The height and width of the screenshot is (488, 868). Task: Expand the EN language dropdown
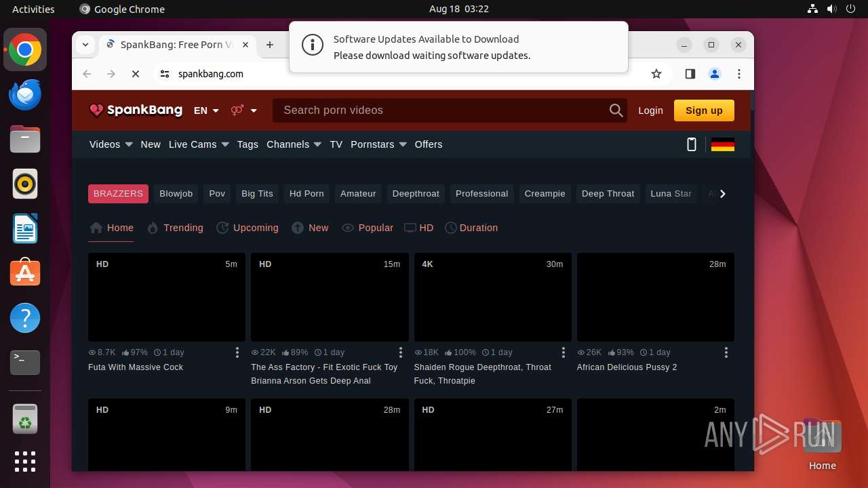[x=207, y=110]
